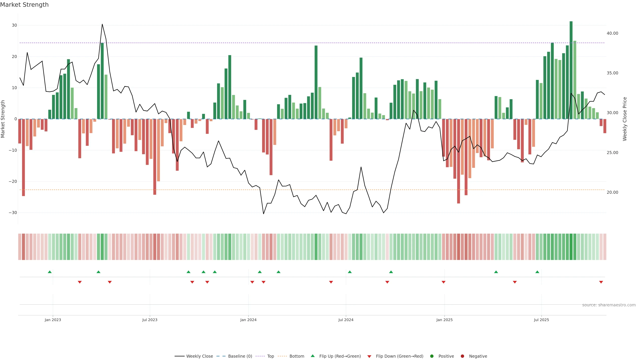Screen dimensions: 644x362
Task: Click the leftmost red flip-down triangle marker
Action: coord(80,282)
